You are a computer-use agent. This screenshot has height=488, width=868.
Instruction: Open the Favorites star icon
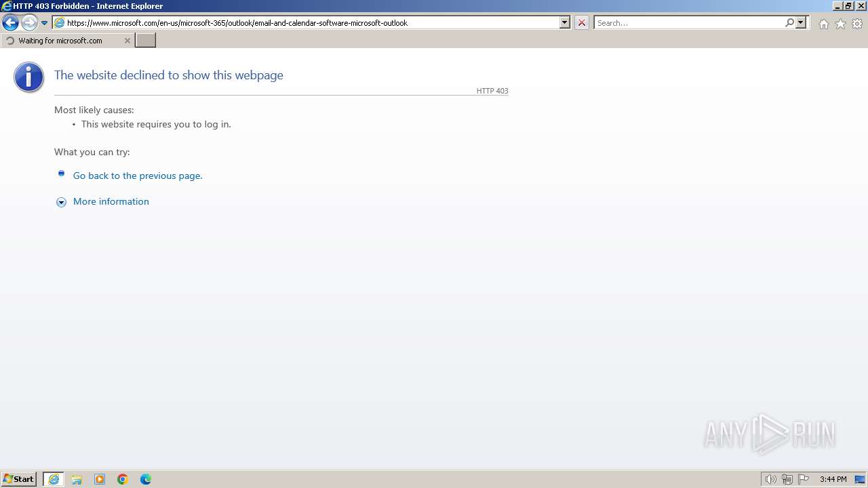tap(840, 24)
